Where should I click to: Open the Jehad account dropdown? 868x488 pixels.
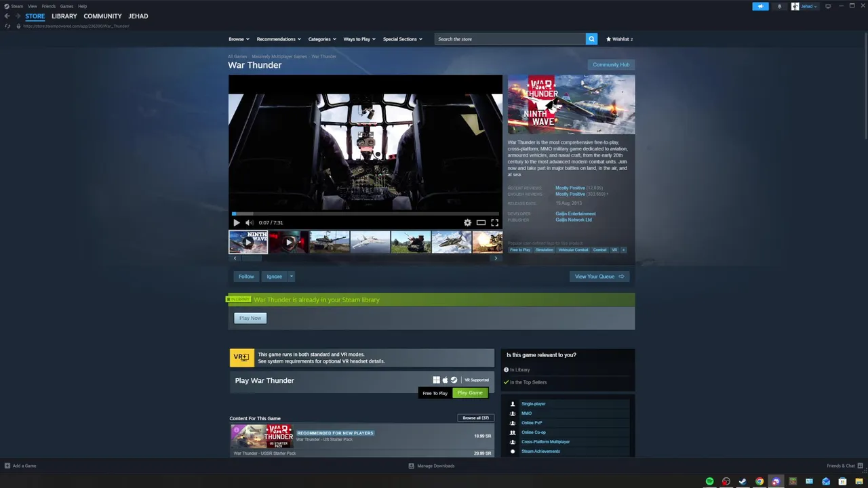(805, 6)
